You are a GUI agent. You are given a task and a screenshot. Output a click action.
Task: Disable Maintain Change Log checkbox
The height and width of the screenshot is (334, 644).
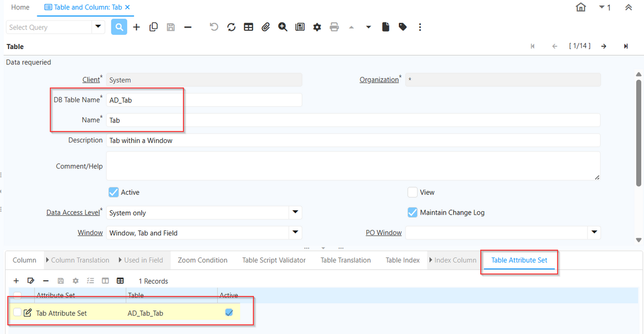pos(413,212)
